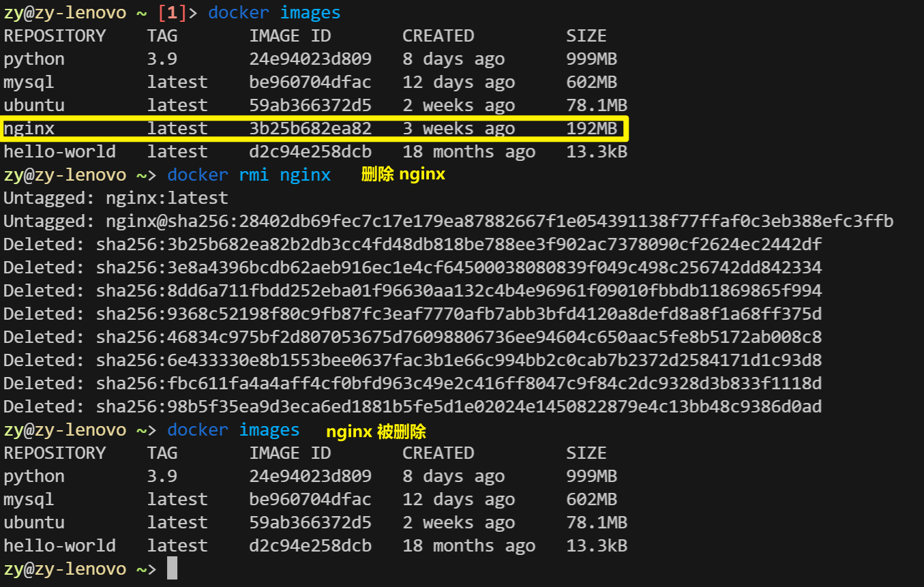924x587 pixels.
Task: Click Deleted line with sha256:9368c52198f8
Action: [x=413, y=314]
